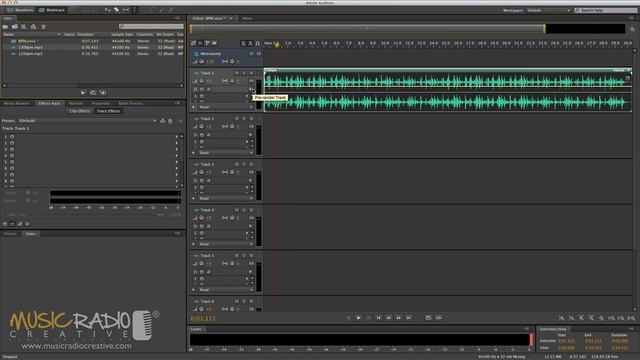Click Play in transport controls
The image size is (640, 360).
pyautogui.click(x=358, y=318)
